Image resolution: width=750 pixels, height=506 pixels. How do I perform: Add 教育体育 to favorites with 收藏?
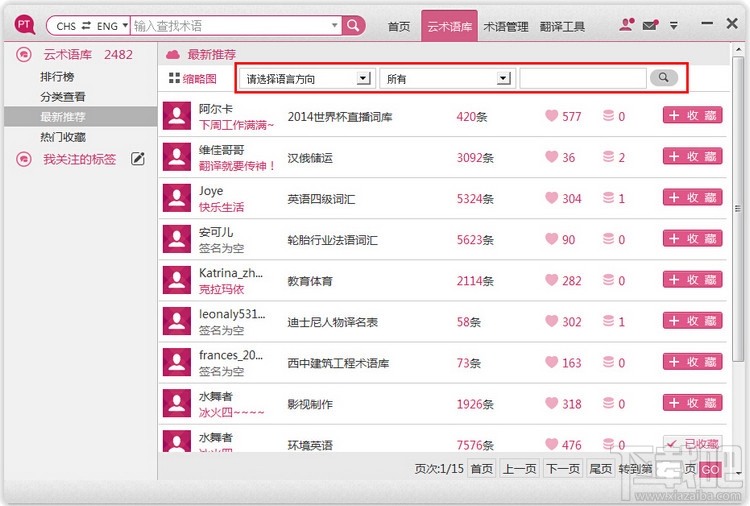tap(692, 280)
